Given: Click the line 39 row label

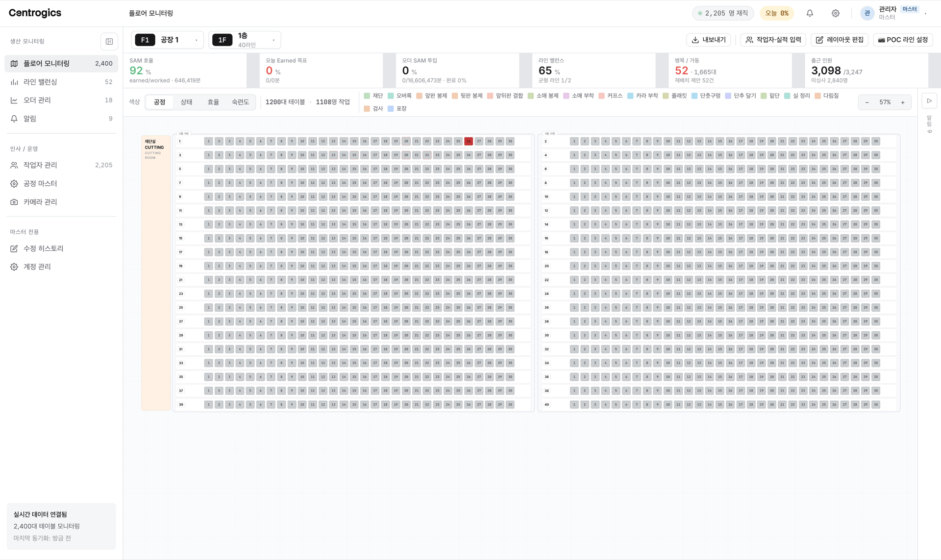Looking at the screenshot, I should coord(181,405).
